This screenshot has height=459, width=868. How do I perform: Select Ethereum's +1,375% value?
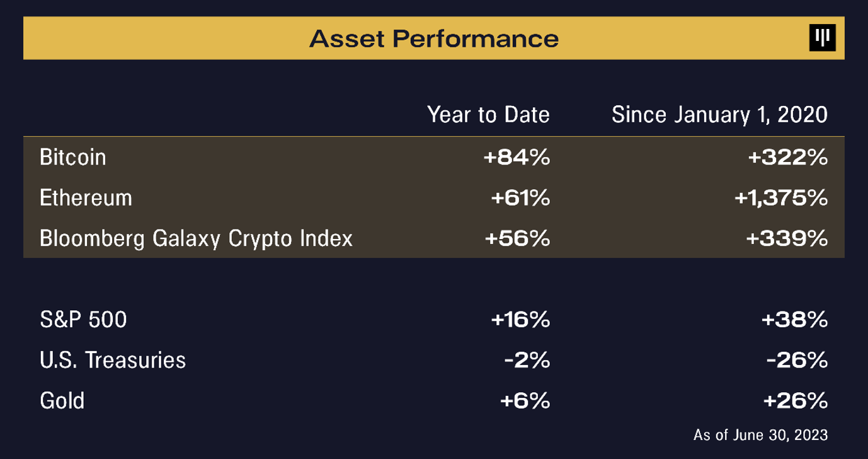(780, 198)
